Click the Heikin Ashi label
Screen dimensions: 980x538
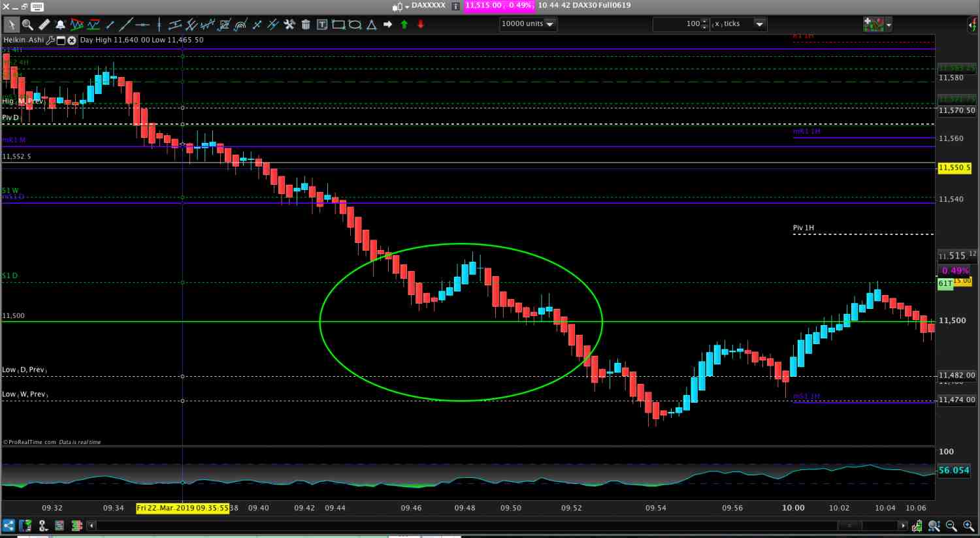click(24, 40)
